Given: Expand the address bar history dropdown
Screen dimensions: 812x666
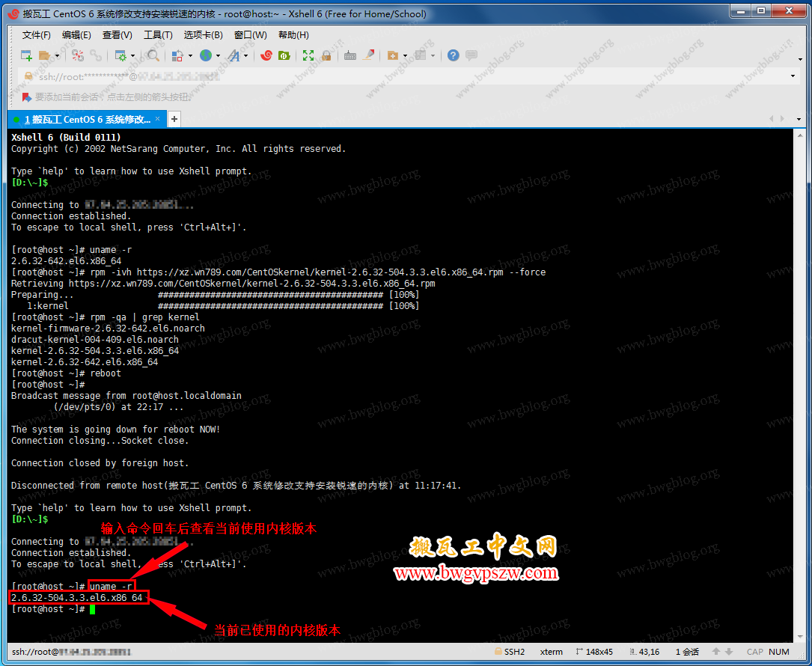Looking at the screenshot, I should pos(793,76).
